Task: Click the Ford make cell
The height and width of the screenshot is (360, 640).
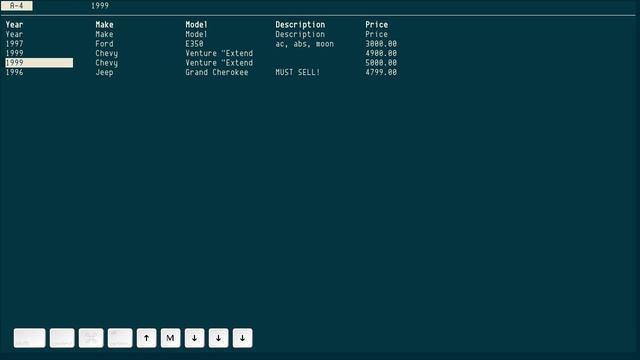Action: point(104,44)
